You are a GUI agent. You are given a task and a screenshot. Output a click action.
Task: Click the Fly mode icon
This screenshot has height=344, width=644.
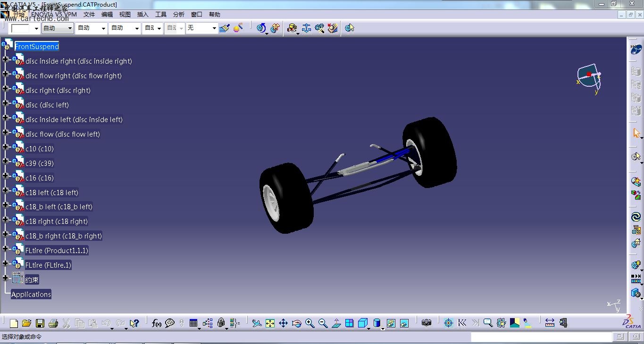click(x=257, y=323)
